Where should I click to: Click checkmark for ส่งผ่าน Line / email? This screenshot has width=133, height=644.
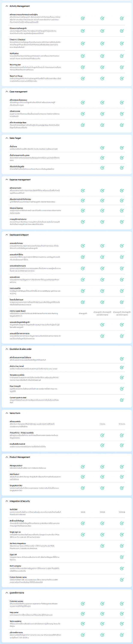122,368
